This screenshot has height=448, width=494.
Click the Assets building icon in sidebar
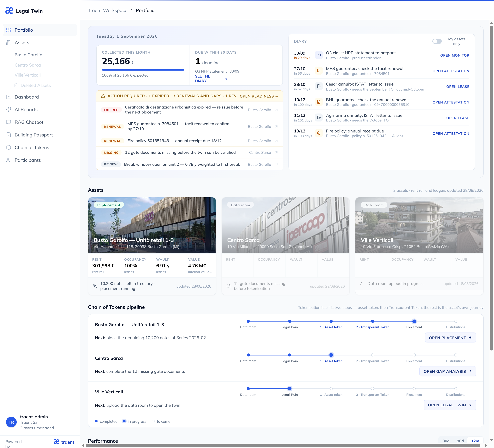[x=8, y=43]
